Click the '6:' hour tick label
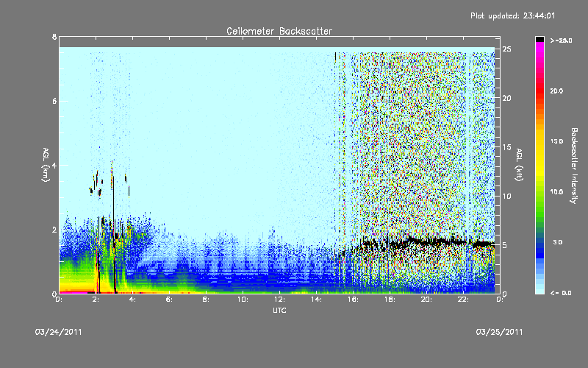Viewport: 588px width, 368px height. [x=170, y=300]
